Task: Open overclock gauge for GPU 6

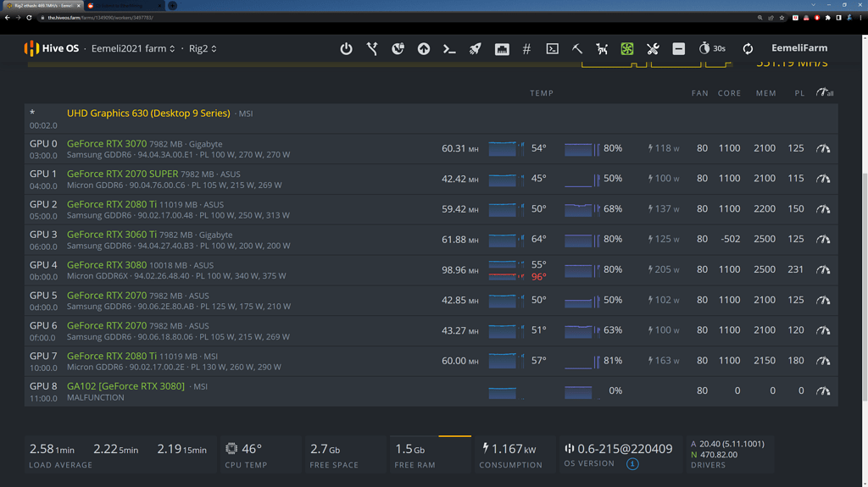Action: point(823,330)
